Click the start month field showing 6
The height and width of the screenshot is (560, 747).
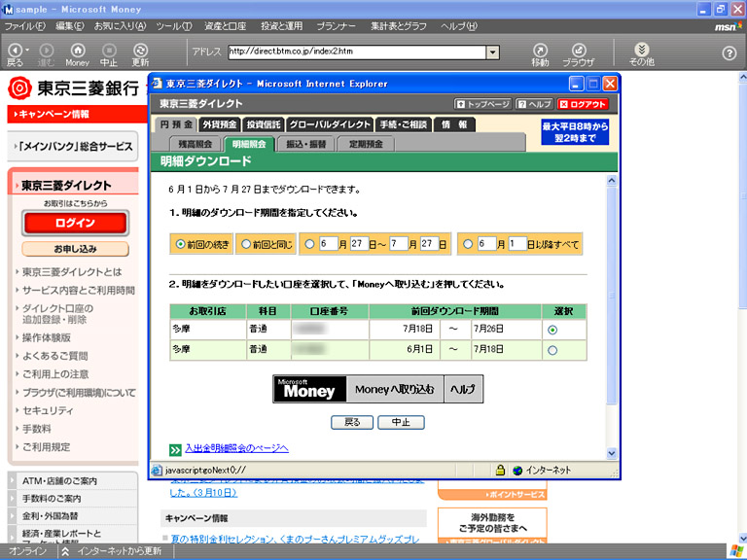click(x=328, y=244)
